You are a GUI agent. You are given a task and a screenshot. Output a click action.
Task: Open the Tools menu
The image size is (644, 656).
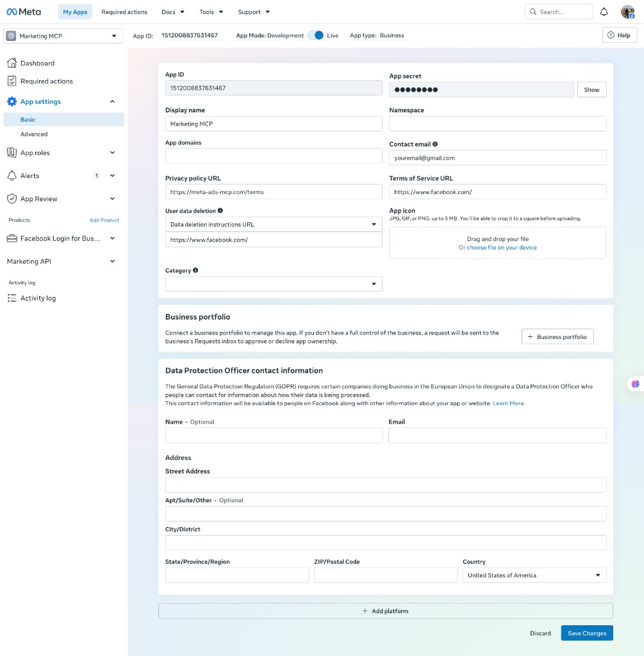(211, 12)
